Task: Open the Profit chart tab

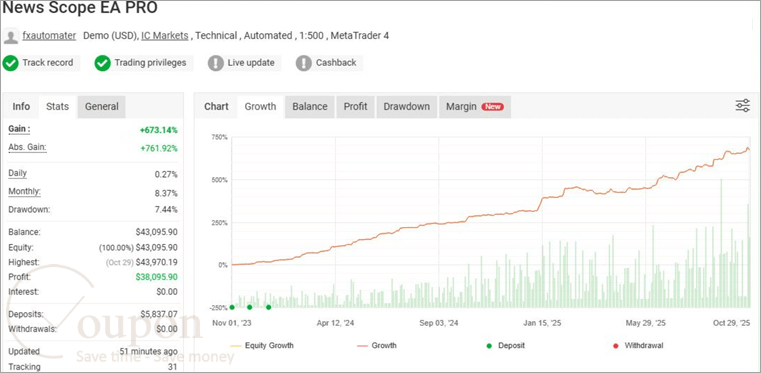Action: (x=355, y=106)
